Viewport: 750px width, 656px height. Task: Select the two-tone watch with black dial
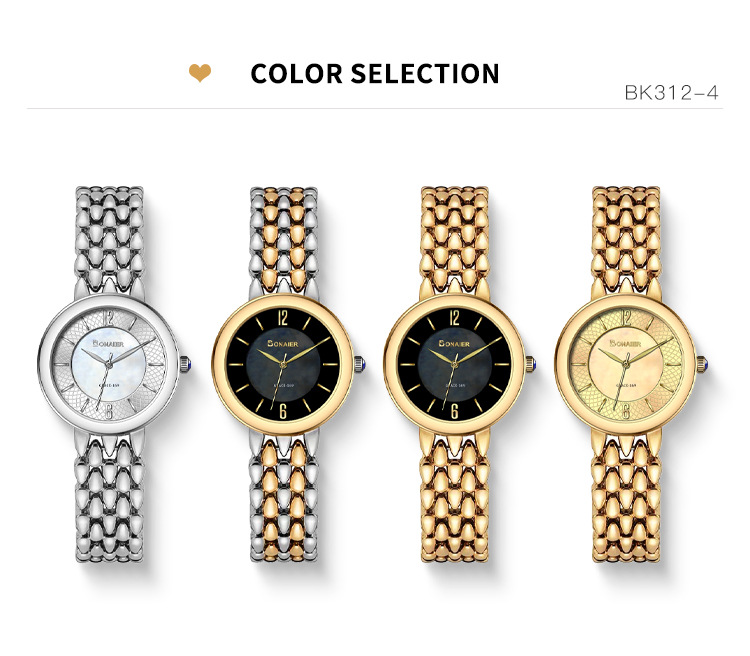tap(284, 374)
